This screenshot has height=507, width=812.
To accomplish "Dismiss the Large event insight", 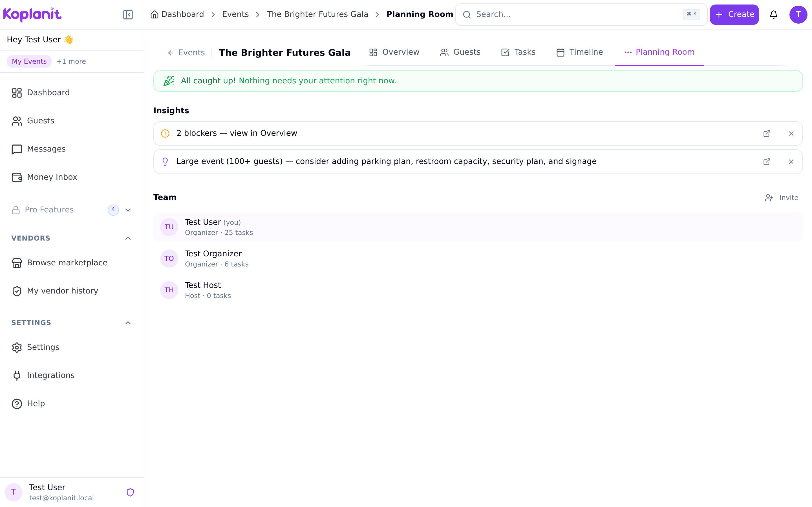I will [x=791, y=162].
